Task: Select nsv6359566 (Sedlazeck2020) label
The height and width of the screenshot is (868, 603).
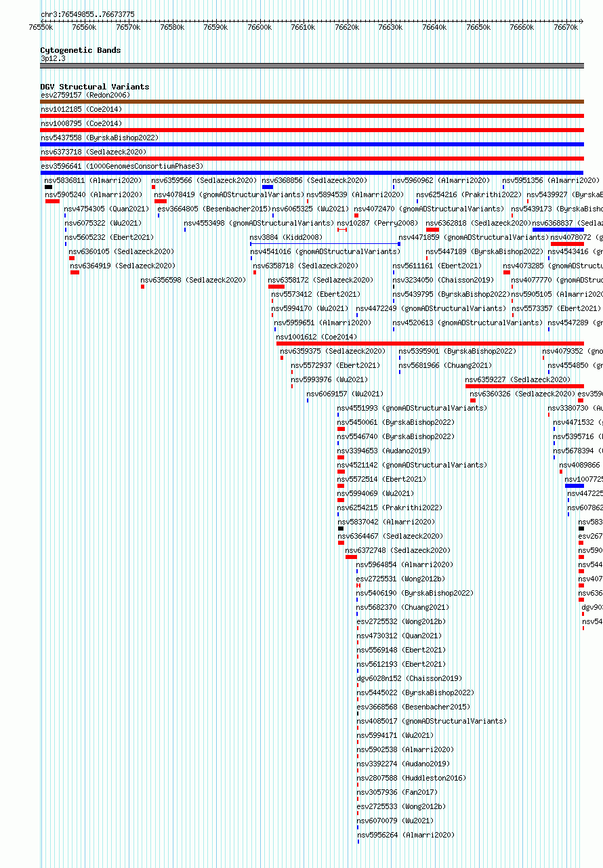Action: (x=204, y=180)
